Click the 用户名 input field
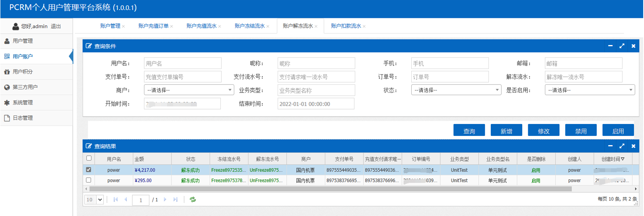 pyautogui.click(x=183, y=63)
